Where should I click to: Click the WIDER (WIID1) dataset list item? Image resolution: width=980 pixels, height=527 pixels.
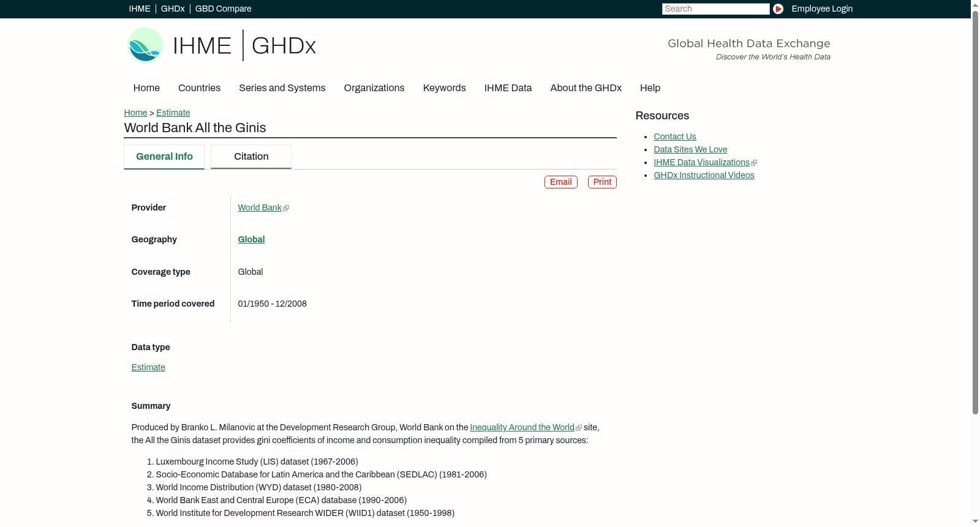[x=305, y=514]
